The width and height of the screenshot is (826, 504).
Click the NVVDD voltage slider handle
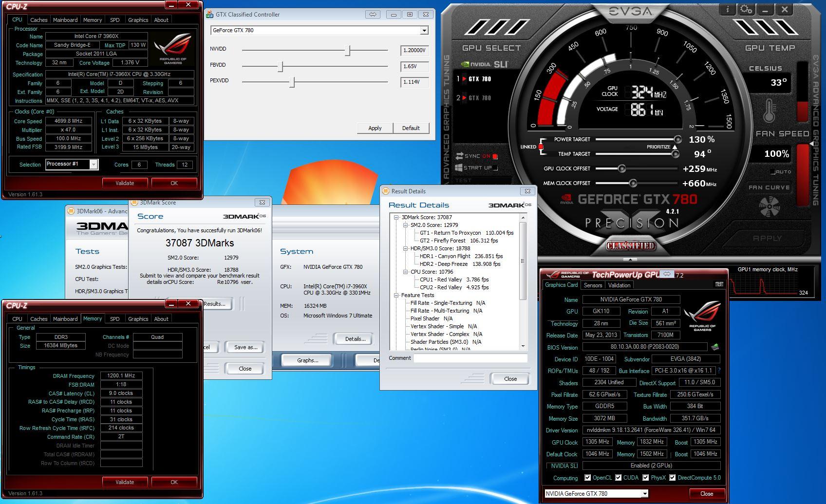348,50
